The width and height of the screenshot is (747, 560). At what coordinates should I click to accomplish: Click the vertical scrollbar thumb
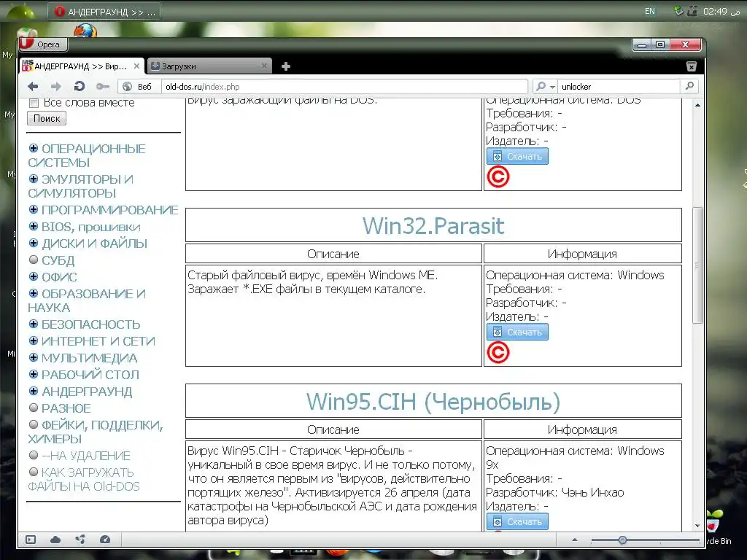697,265
